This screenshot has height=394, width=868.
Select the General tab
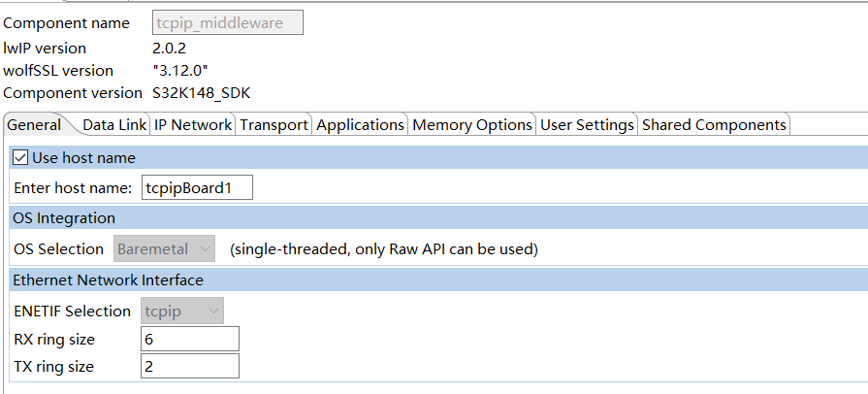[34, 125]
